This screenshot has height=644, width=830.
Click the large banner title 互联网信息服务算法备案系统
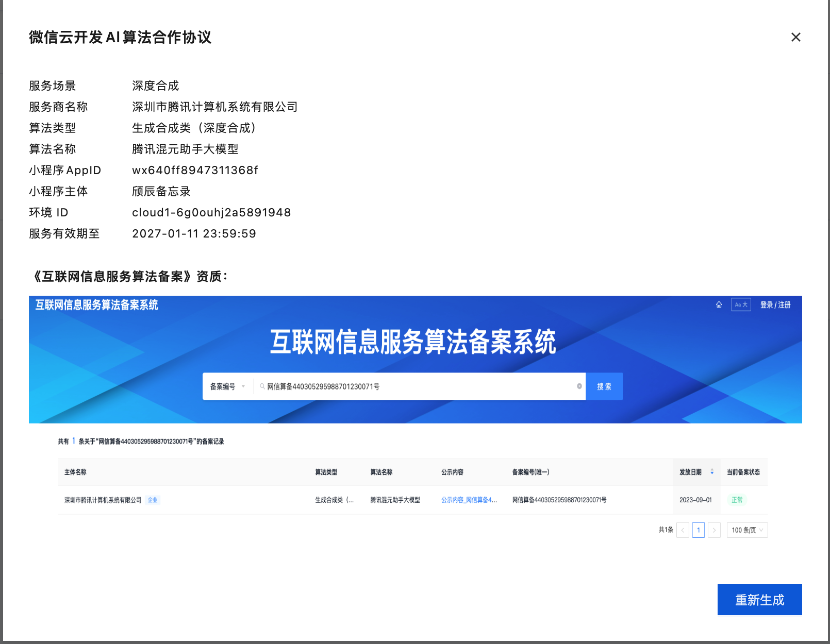[413, 342]
